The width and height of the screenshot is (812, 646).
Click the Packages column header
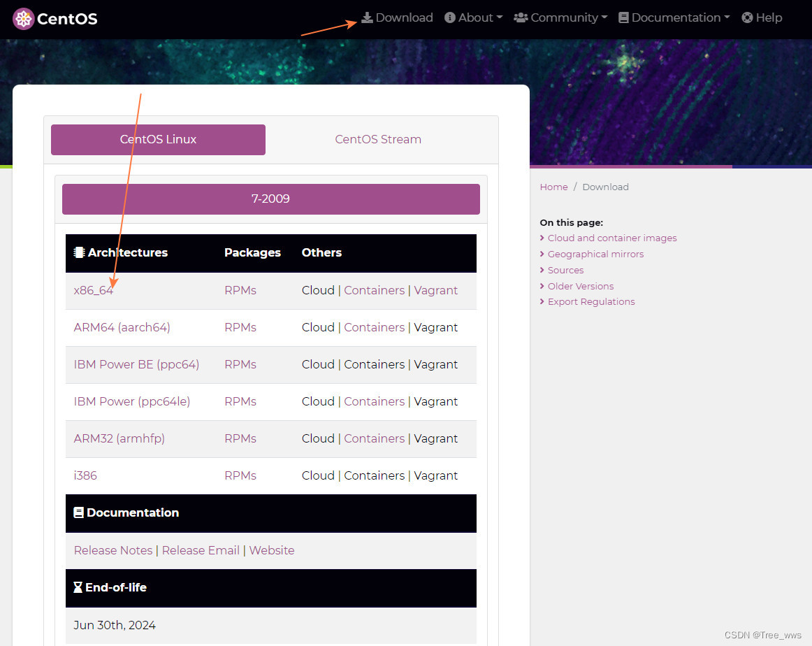[x=252, y=253]
